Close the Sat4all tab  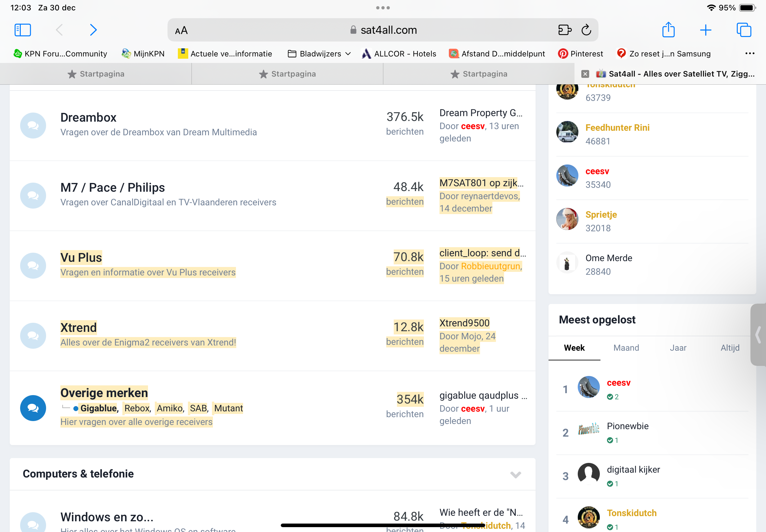(x=585, y=74)
